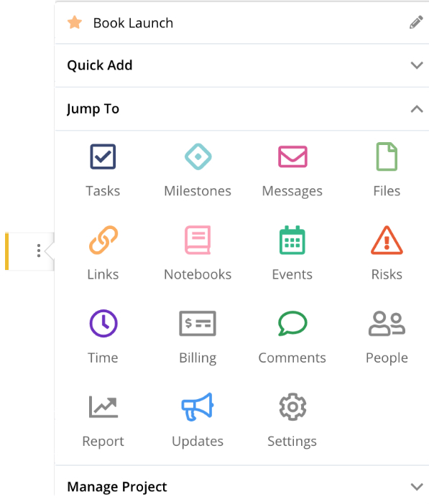429x504 pixels.
Task: Open the Comments section
Action: (292, 337)
